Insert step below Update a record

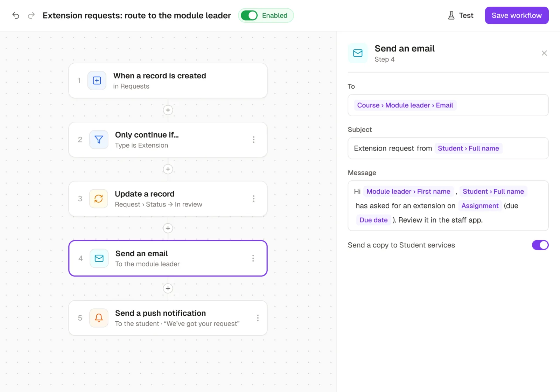(168, 228)
